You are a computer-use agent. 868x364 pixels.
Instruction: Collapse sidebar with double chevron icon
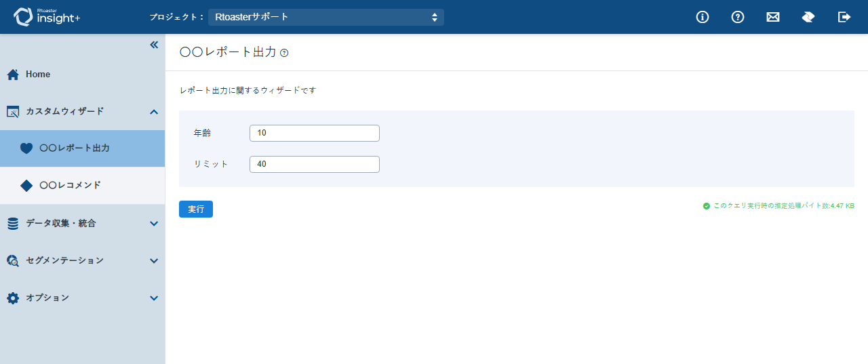coord(154,45)
